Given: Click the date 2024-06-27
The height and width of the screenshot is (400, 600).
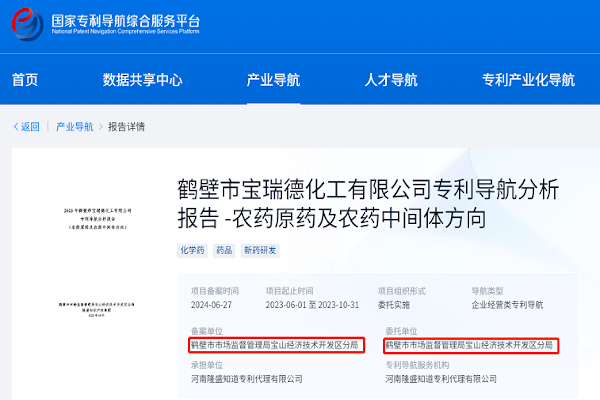Looking at the screenshot, I should click(212, 305).
